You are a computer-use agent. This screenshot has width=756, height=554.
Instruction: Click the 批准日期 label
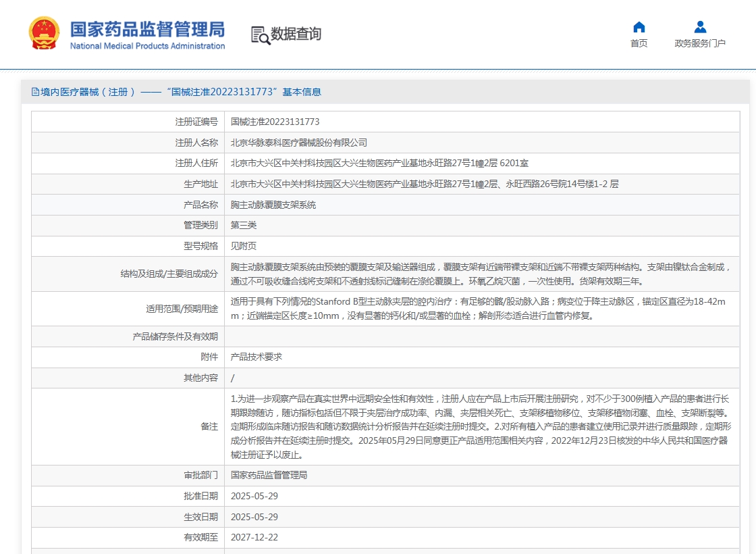click(x=201, y=496)
